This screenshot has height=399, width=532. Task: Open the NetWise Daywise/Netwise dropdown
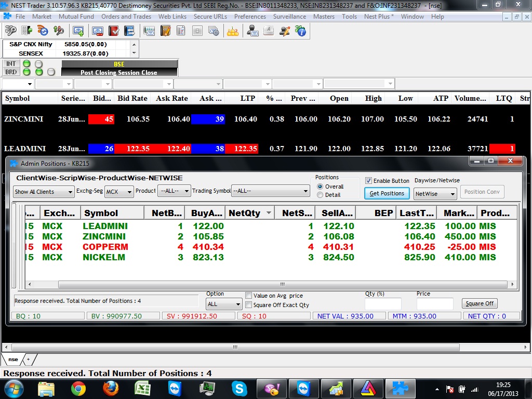435,194
